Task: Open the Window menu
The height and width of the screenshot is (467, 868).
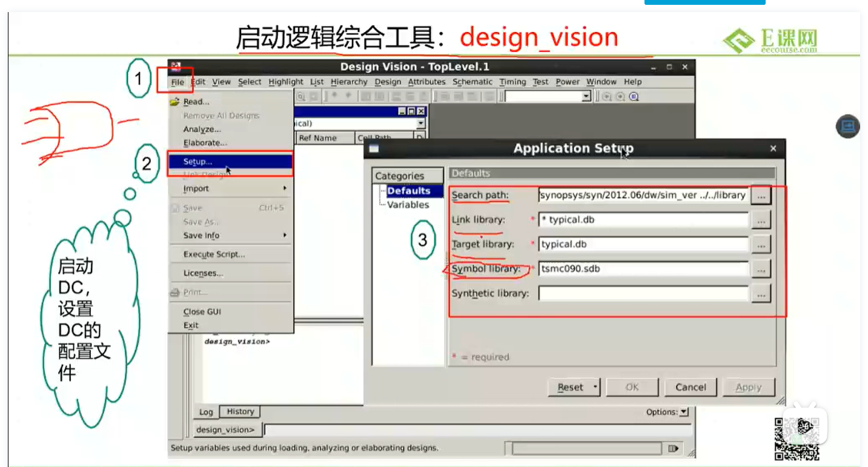Action: tap(601, 82)
